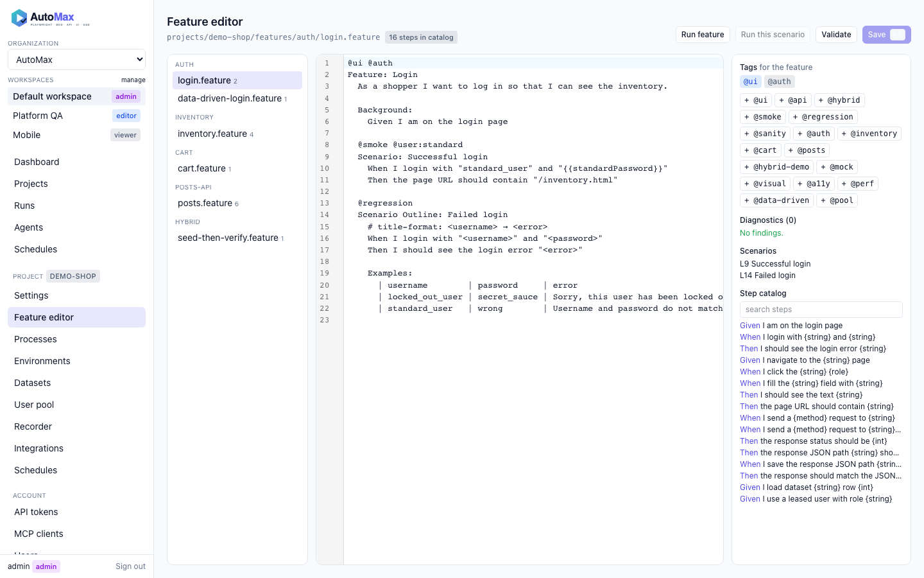The width and height of the screenshot is (924, 578).
Task: Click editor line 9 Scenario: Successful login
Action: [422, 157]
